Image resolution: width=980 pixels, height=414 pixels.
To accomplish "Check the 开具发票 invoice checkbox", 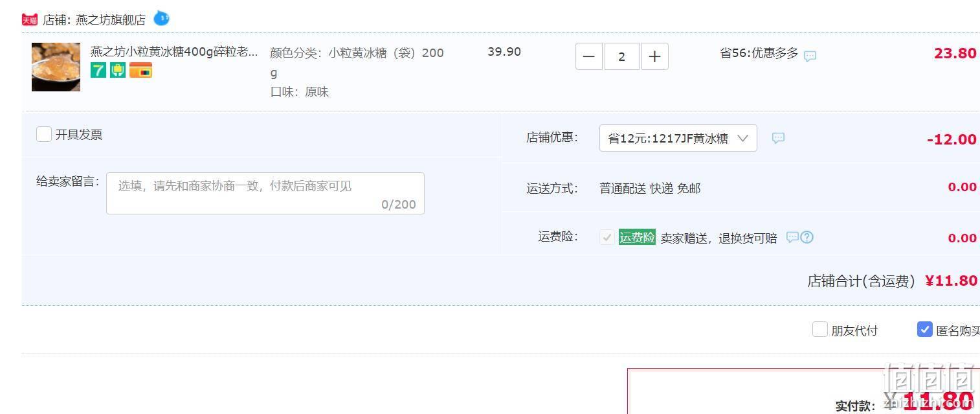I will [44, 134].
